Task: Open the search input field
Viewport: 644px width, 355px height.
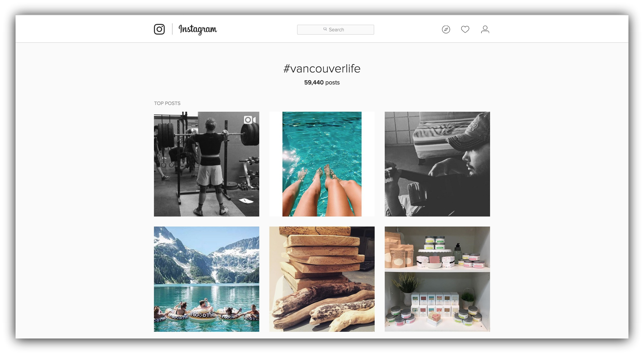Action: pyautogui.click(x=335, y=29)
